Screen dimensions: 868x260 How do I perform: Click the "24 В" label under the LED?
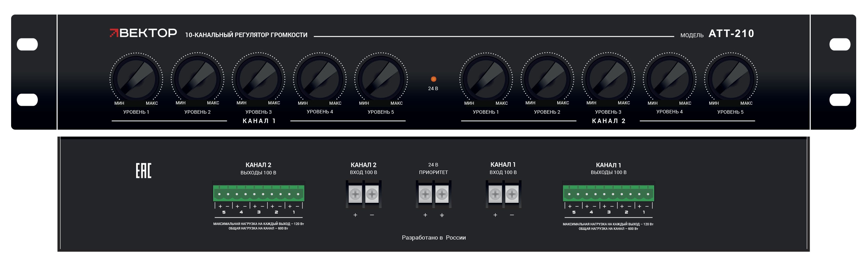433,88
